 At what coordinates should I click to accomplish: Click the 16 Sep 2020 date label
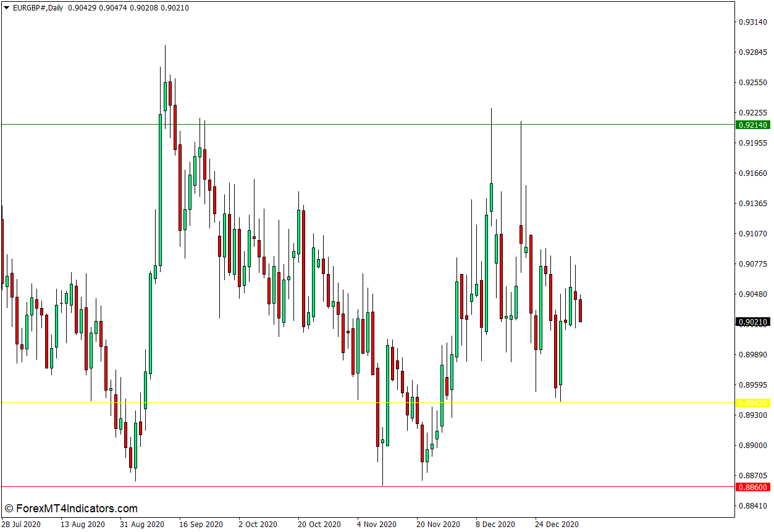point(201,525)
